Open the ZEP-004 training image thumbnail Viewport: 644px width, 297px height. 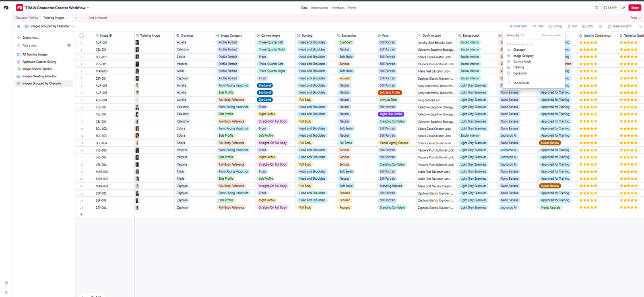[137, 208]
